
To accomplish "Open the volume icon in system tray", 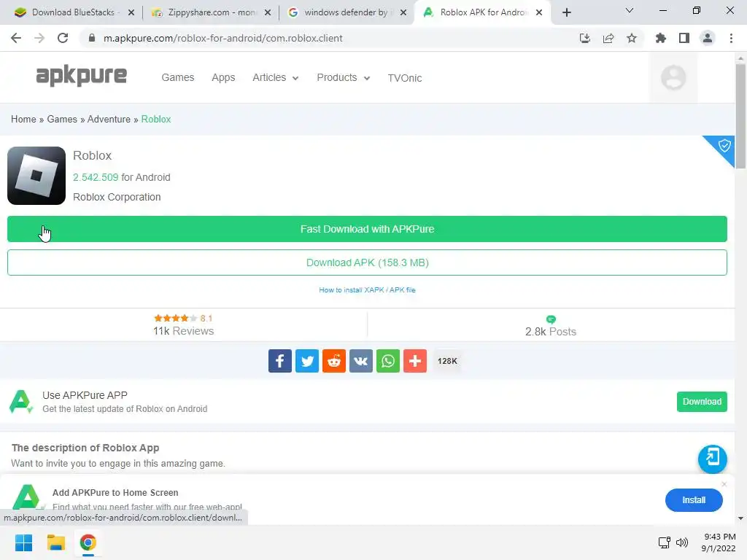I will tap(682, 542).
